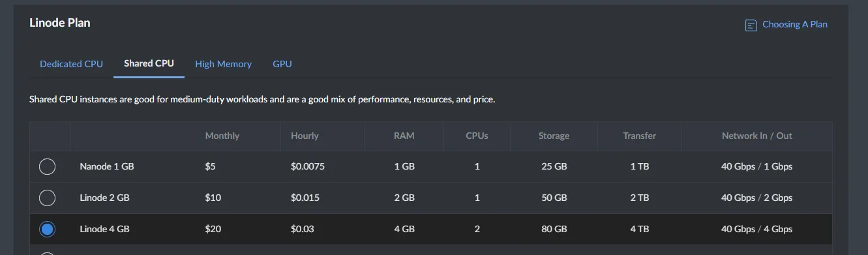Click the $20 monthly price cell
868x255 pixels.
click(213, 229)
